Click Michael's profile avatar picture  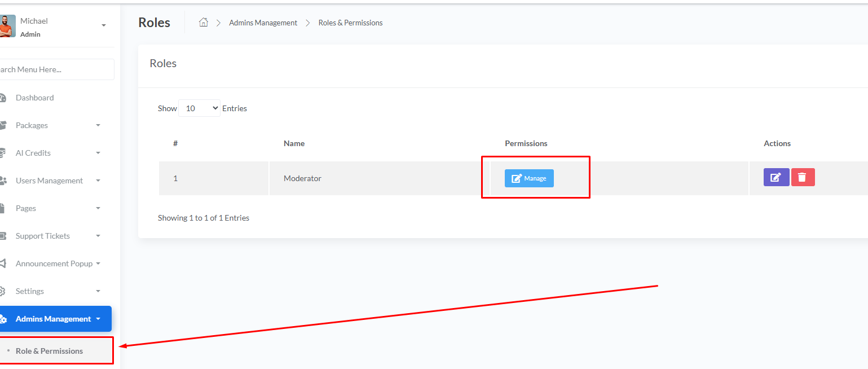7,26
